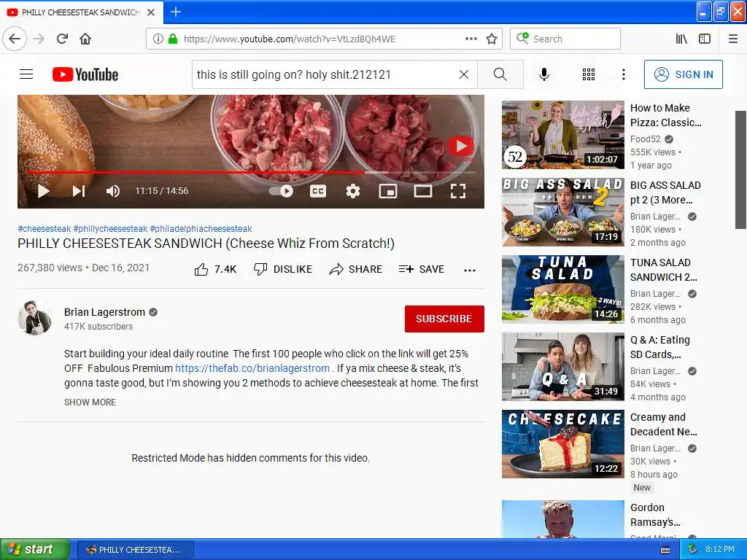Open browser Library icon
The image size is (747, 560).
[x=682, y=39]
